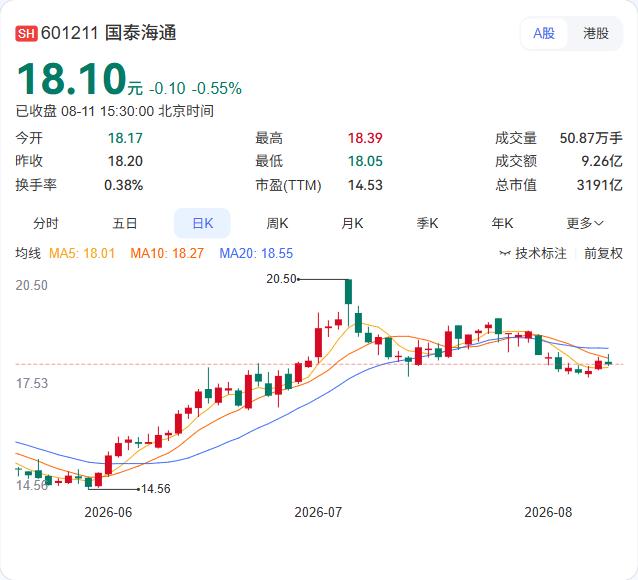
Task: Click the MA10: 18.27 indicator label
Action: [167, 253]
